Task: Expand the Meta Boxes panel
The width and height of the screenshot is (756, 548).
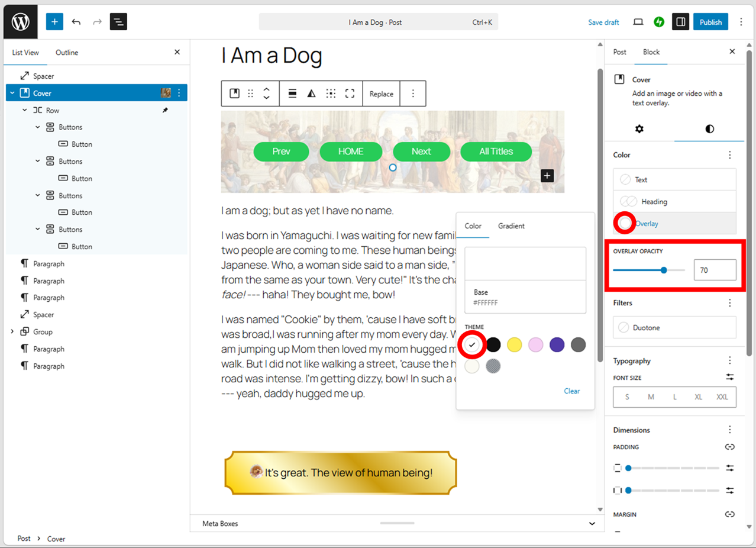Action: click(592, 524)
